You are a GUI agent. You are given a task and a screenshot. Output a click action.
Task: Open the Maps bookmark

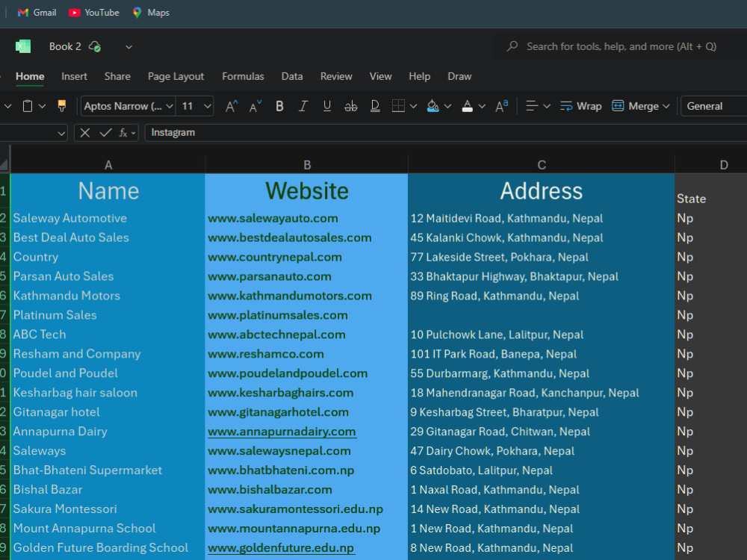click(151, 13)
